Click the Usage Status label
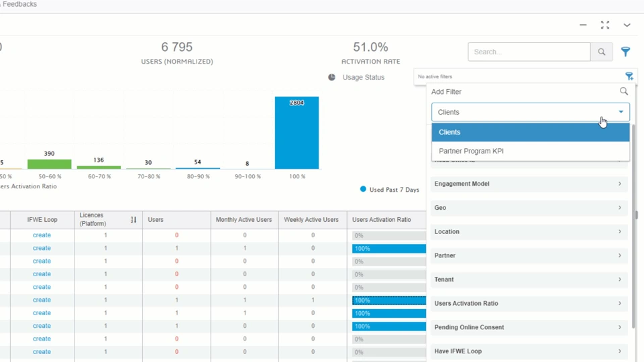644x362 pixels. (x=364, y=77)
